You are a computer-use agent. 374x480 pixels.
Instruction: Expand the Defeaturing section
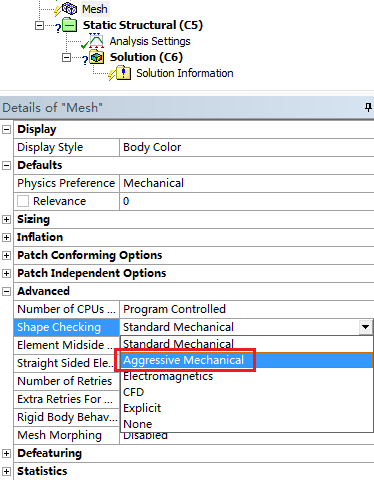pos(6,453)
